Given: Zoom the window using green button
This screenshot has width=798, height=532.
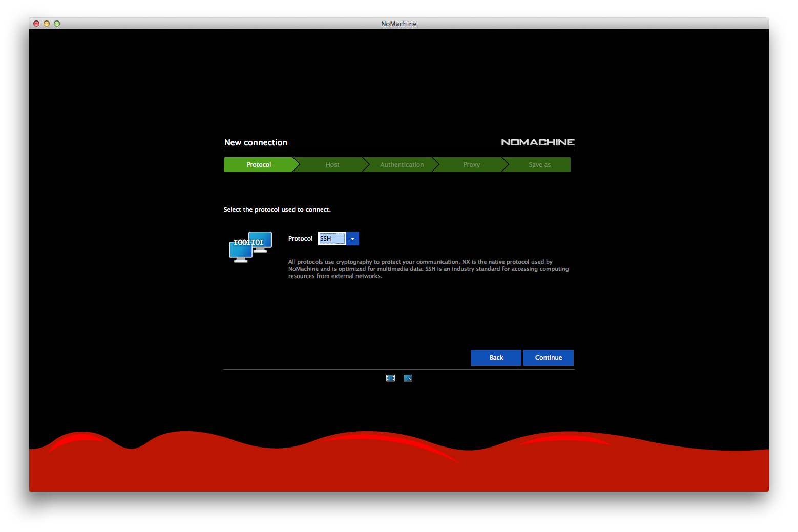Looking at the screenshot, I should [x=57, y=24].
